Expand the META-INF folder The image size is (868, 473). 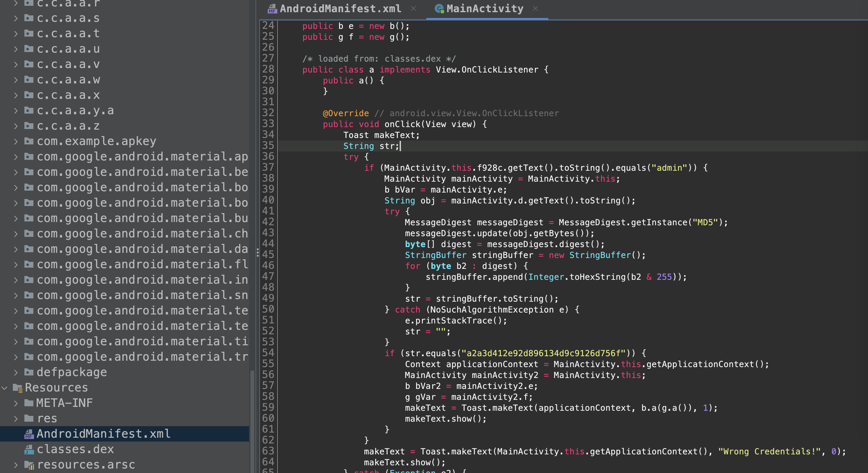pos(16,403)
